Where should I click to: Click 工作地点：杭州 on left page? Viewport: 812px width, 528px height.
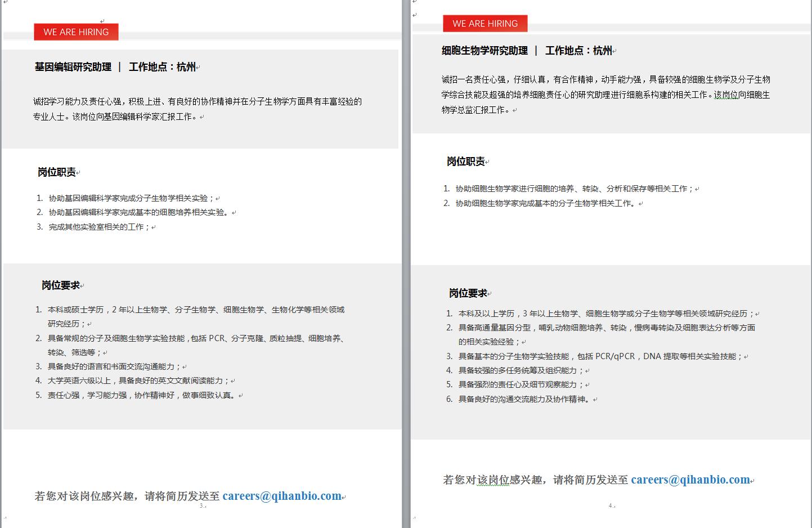162,67
